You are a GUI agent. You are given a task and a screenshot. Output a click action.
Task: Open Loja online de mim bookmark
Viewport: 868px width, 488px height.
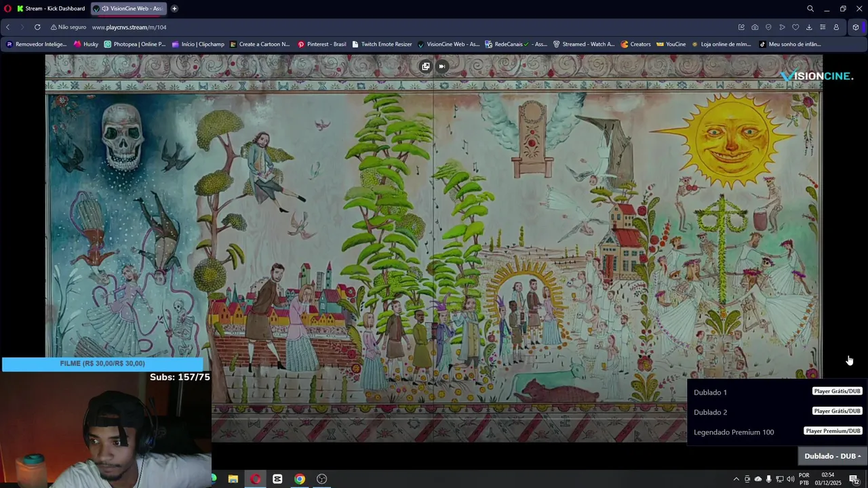pos(721,44)
